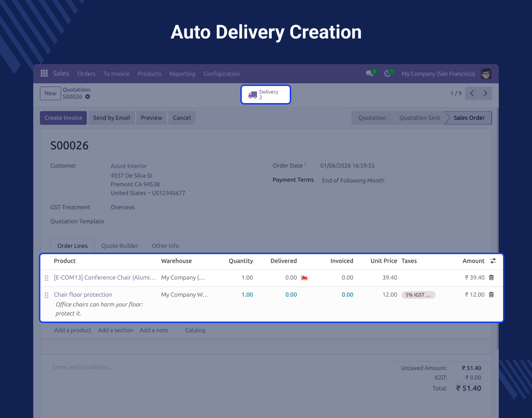This screenshot has width=532, height=418.
Task: Open the Catalog link
Action: [195, 330]
